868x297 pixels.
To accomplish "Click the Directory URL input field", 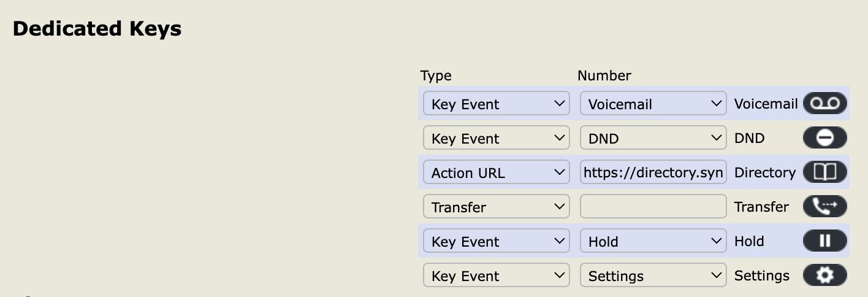I will coord(653,173).
